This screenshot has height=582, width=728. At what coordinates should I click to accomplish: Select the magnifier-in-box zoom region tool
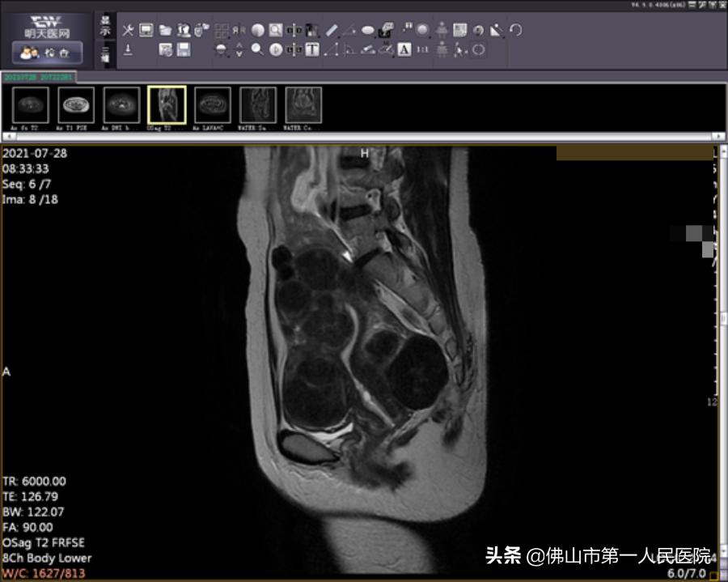point(276,31)
